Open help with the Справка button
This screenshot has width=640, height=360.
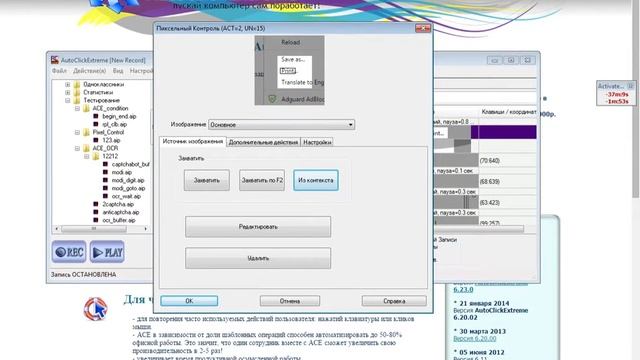tap(394, 301)
